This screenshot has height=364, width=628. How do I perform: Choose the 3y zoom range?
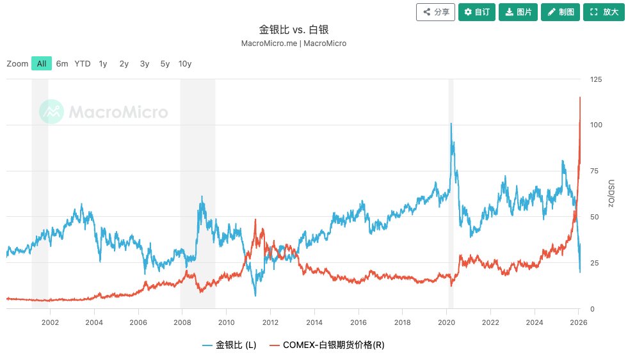point(145,63)
